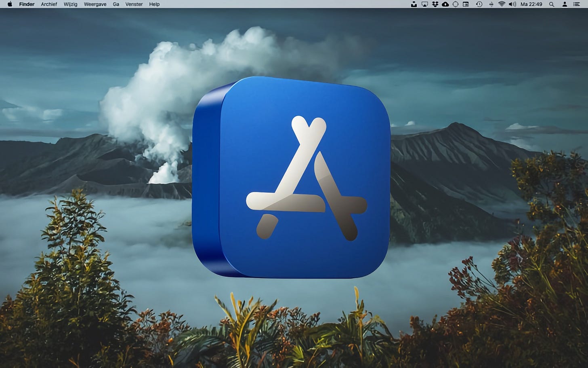588x368 pixels.
Task: Open the Weergave menu
Action: pyautogui.click(x=95, y=4)
